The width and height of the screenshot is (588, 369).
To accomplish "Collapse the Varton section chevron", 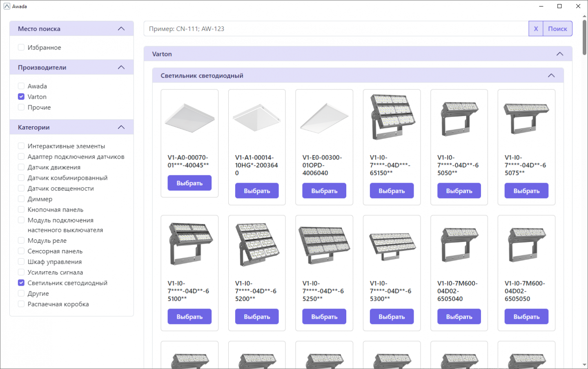I will point(560,54).
